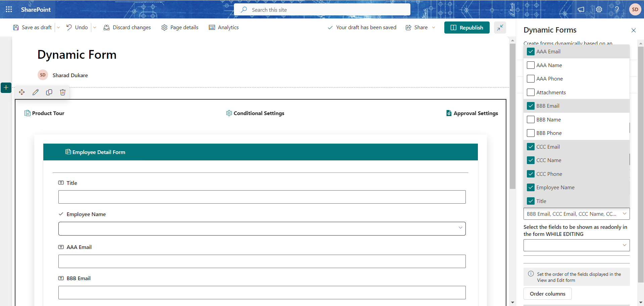Click the Order columns button

tap(547, 294)
